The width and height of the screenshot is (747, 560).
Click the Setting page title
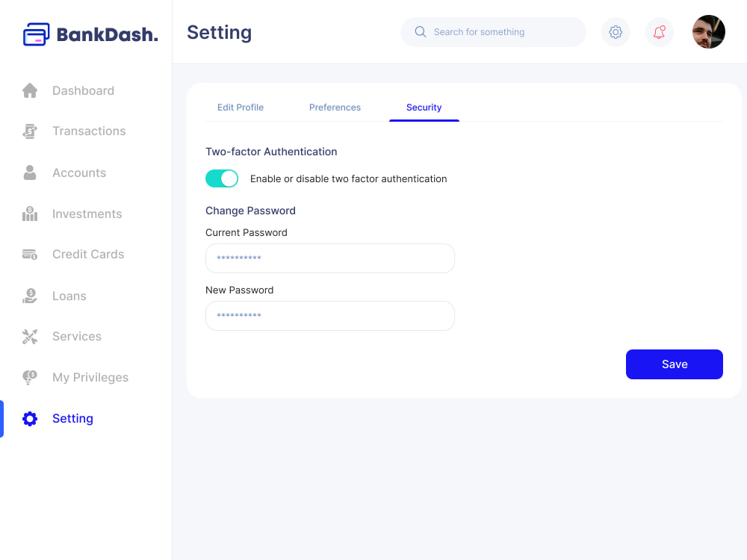(x=219, y=32)
